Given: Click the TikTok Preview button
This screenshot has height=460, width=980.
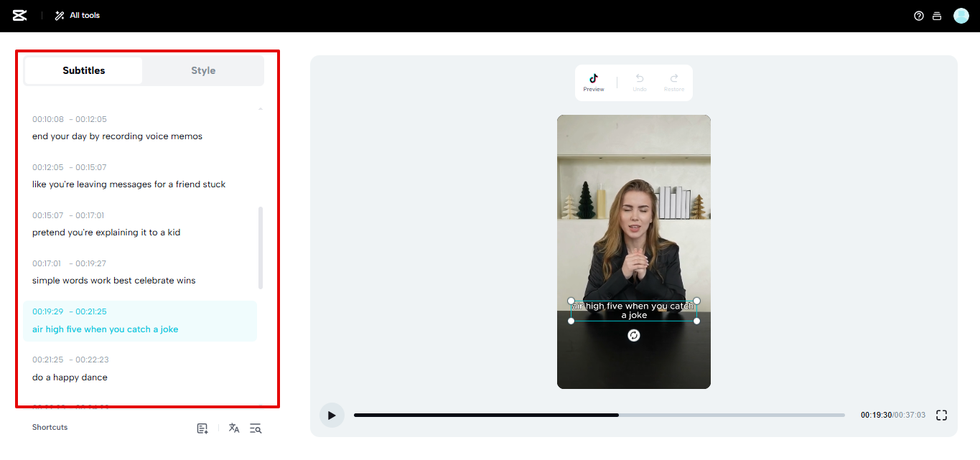Looking at the screenshot, I should coord(594,81).
